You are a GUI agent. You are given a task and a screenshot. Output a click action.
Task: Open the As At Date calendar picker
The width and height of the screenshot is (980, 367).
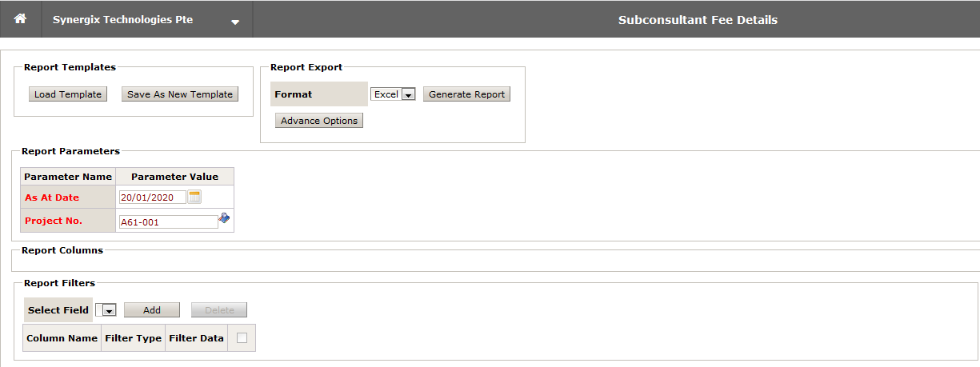(194, 197)
